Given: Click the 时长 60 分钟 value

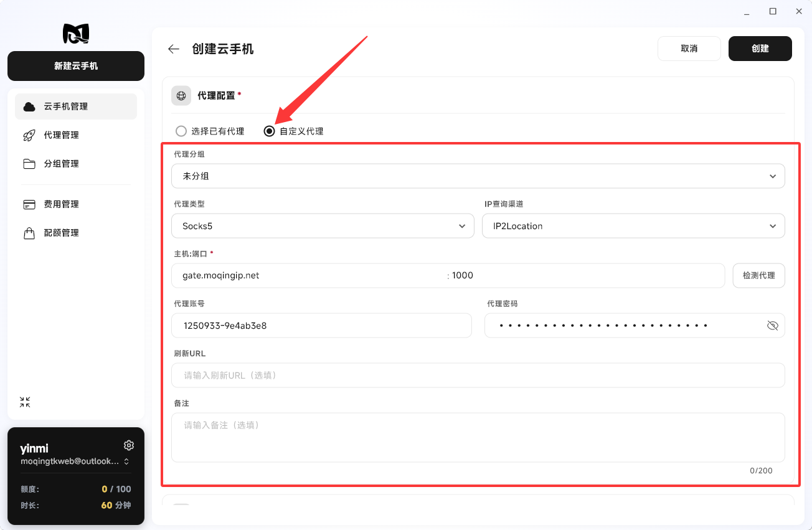Looking at the screenshot, I should [x=116, y=506].
